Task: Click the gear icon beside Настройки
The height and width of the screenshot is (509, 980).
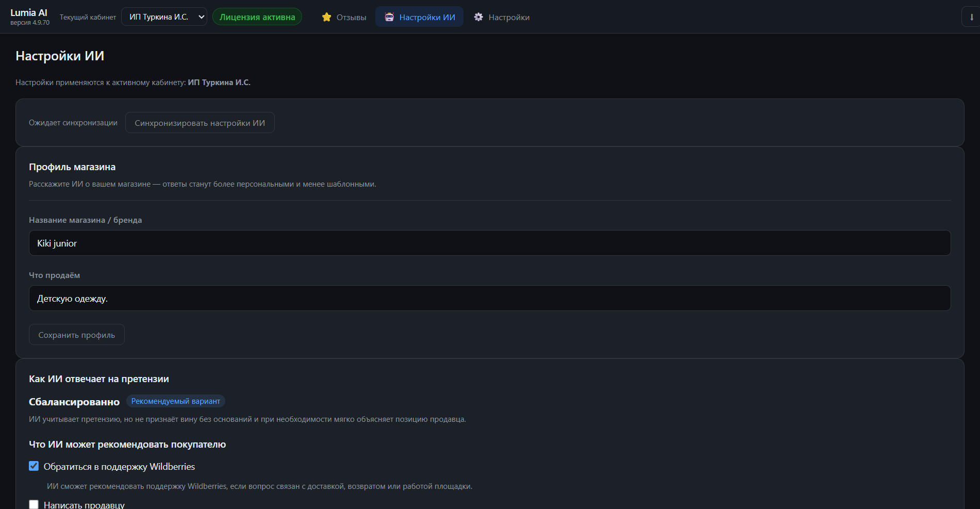Action: 478,17
